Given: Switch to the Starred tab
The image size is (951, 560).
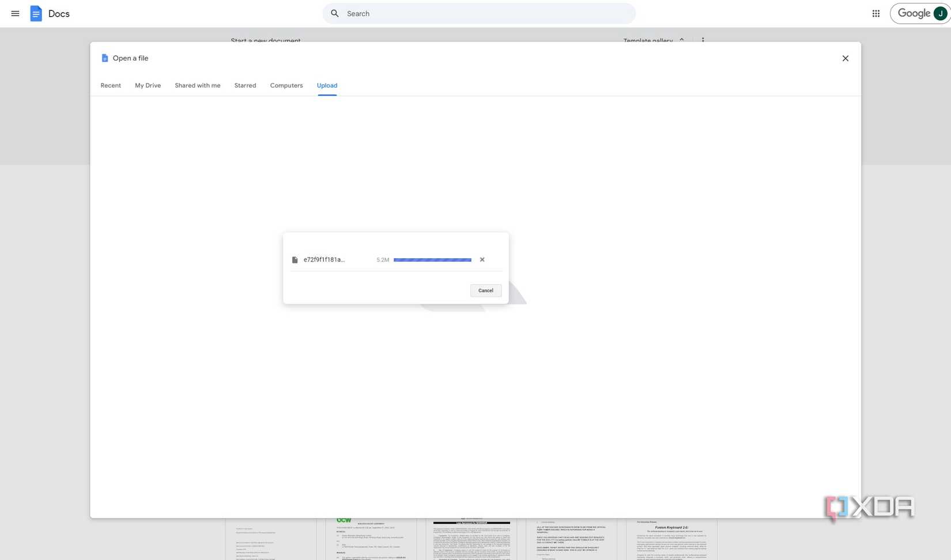Looking at the screenshot, I should coord(244,85).
